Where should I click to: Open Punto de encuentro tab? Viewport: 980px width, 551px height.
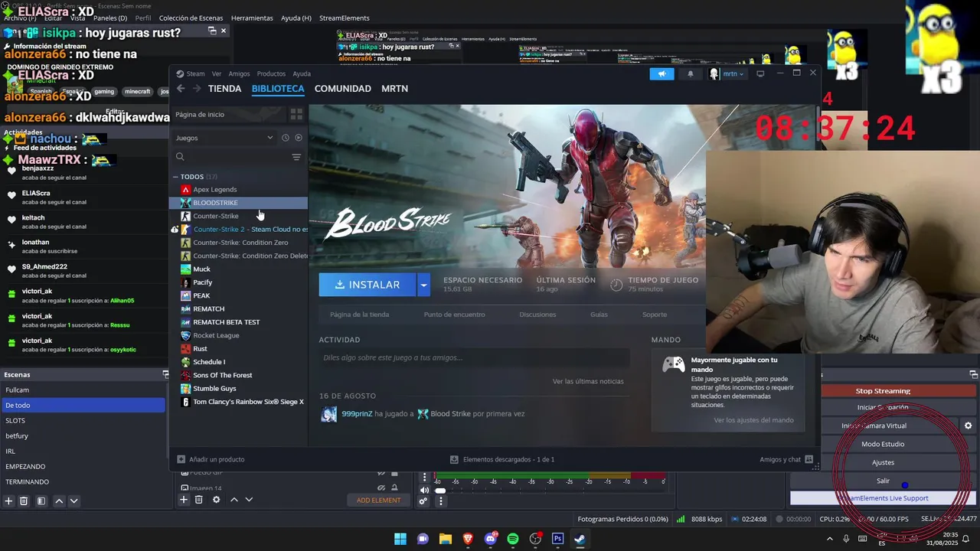pos(454,315)
